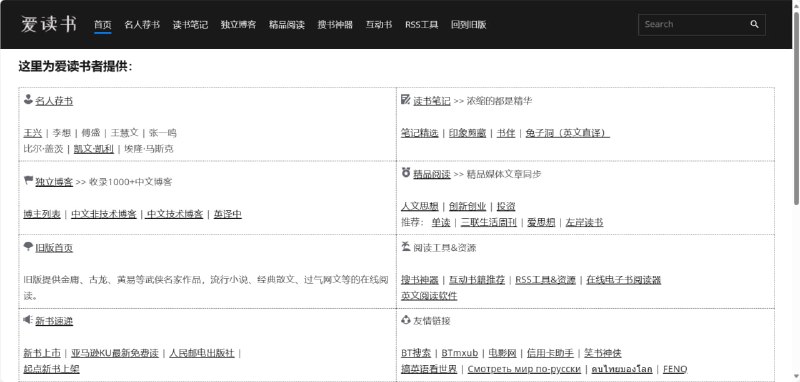This screenshot has height=382, width=800.
Task: Click the island icon beside 阅读工具&资源
Action: pyautogui.click(x=406, y=246)
